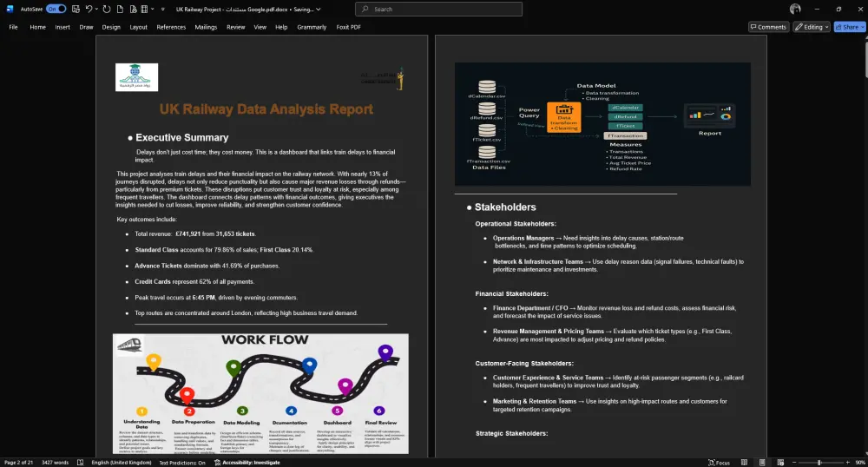This screenshot has width=868, height=467.
Task: Redo the last action
Action: point(107,9)
